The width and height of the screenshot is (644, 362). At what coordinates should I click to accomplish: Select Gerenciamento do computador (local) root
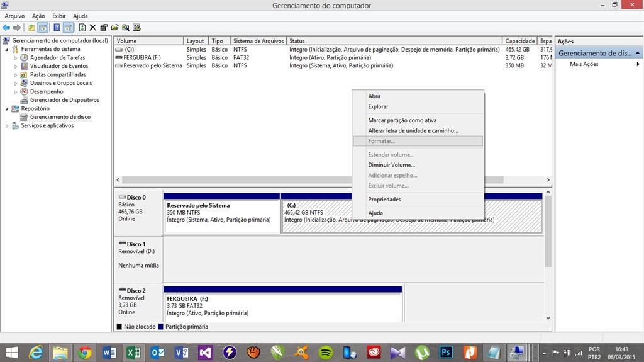tap(60, 41)
